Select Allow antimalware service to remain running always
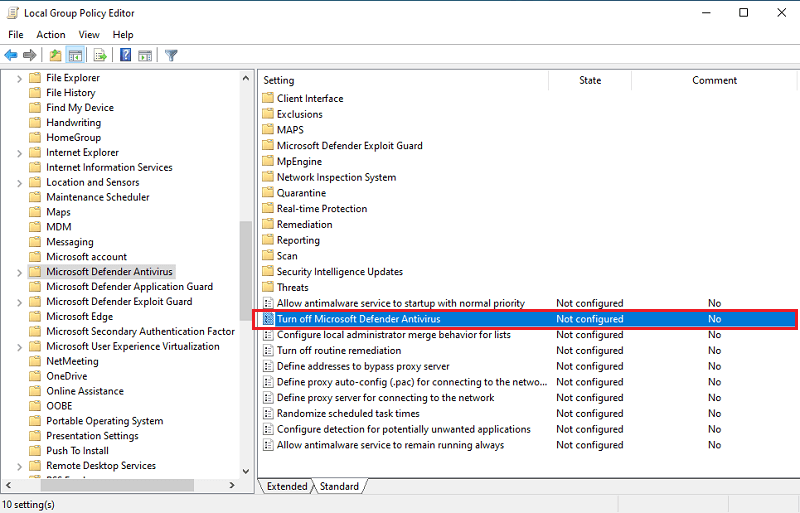 click(x=390, y=445)
